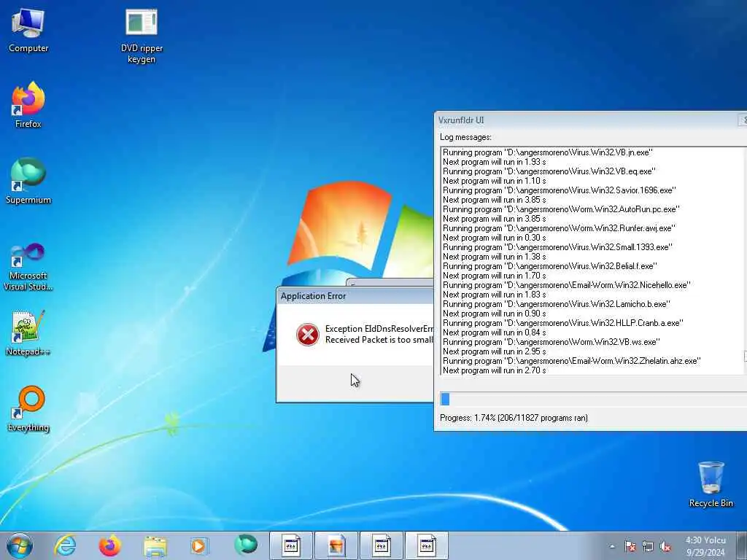
Task: Click the Supermium icon in the taskbar
Action: tap(245, 545)
